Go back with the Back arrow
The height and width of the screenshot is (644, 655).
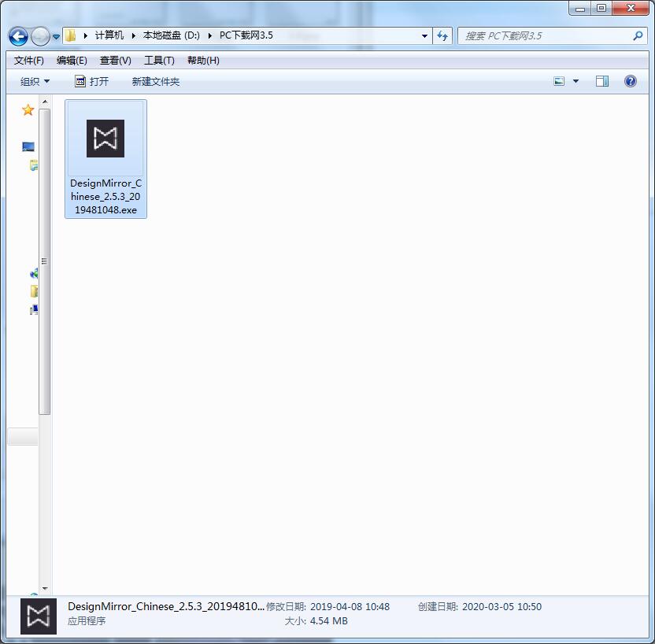18,37
